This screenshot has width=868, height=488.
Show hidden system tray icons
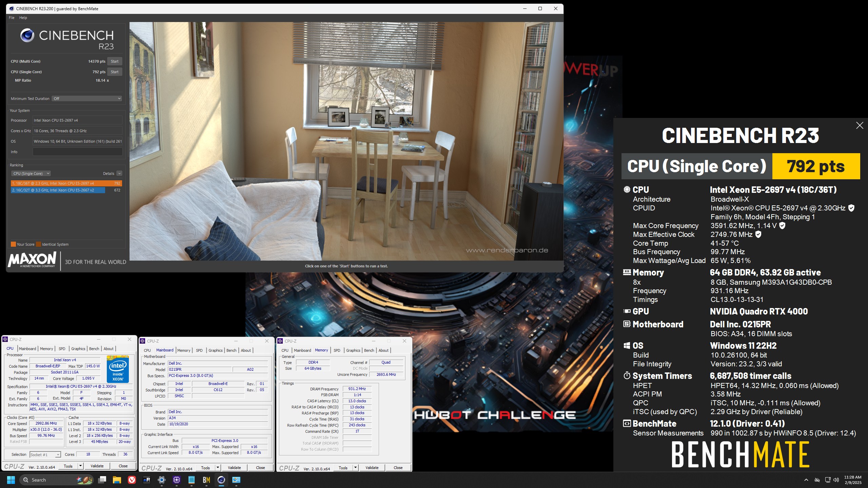[x=806, y=480]
